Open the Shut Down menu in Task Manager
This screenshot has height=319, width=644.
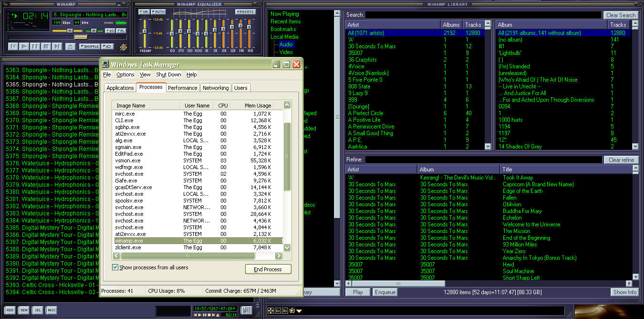pos(168,74)
